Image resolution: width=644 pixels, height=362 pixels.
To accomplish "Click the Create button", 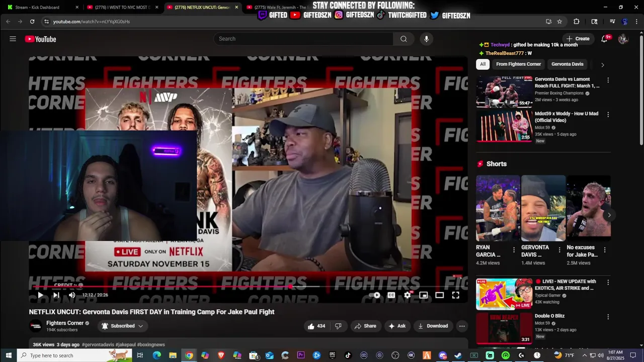I will [x=578, y=39].
